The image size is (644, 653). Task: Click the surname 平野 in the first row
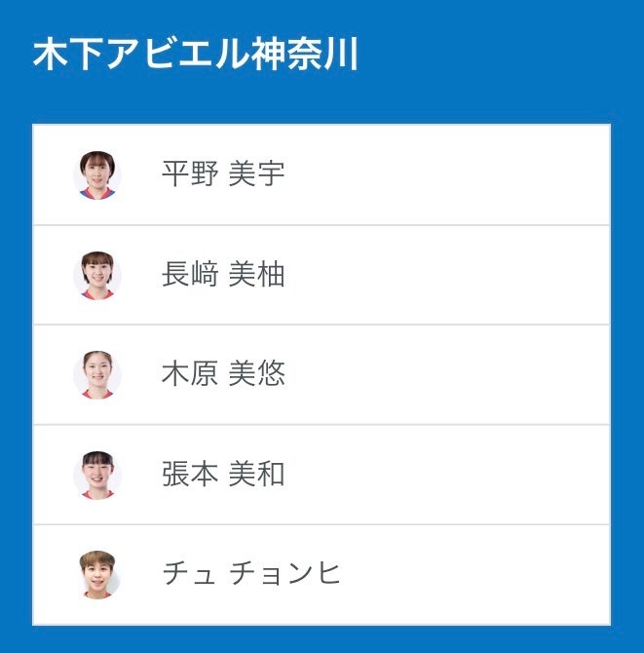click(189, 175)
